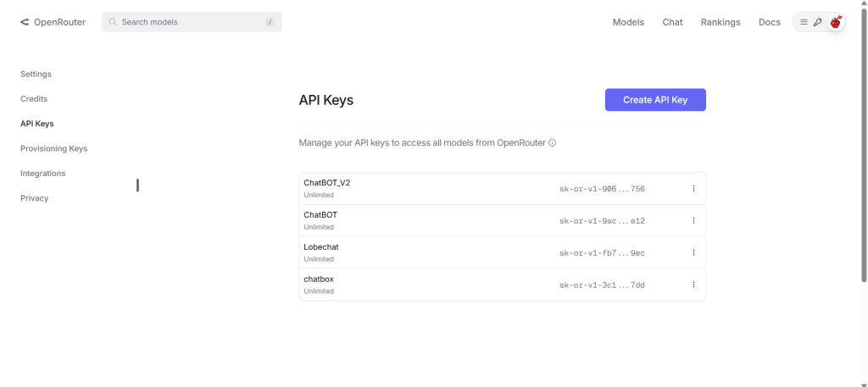The height and width of the screenshot is (387, 868).
Task: Click Unlimited label under Lobechat
Action: point(319,259)
